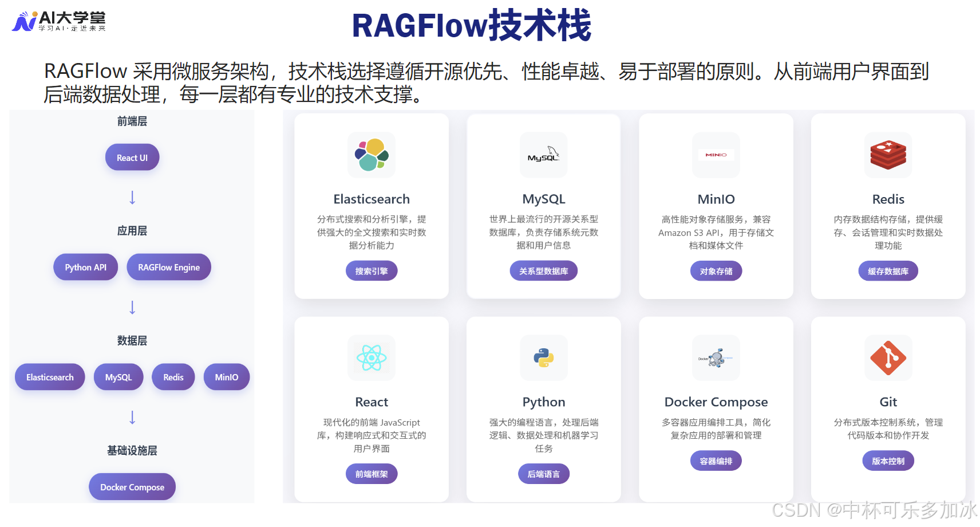Select the Redis pill in 数据层

pyautogui.click(x=173, y=376)
